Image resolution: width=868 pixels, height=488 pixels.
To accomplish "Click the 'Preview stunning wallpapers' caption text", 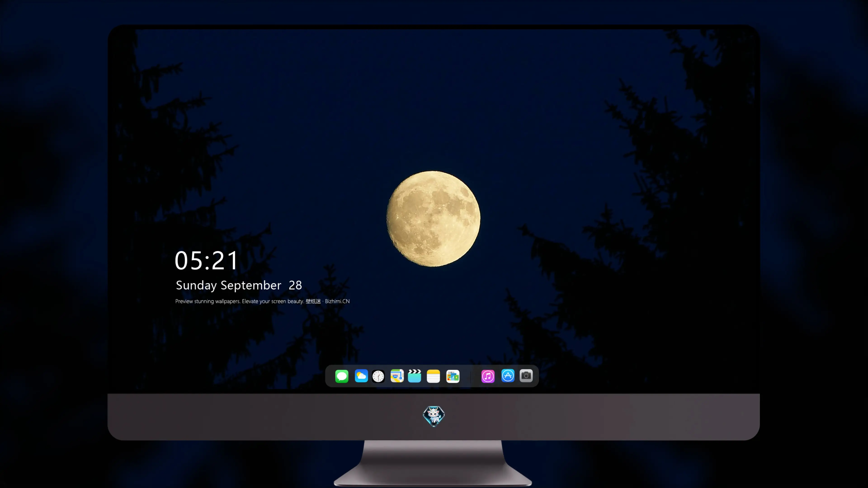I will click(x=262, y=301).
